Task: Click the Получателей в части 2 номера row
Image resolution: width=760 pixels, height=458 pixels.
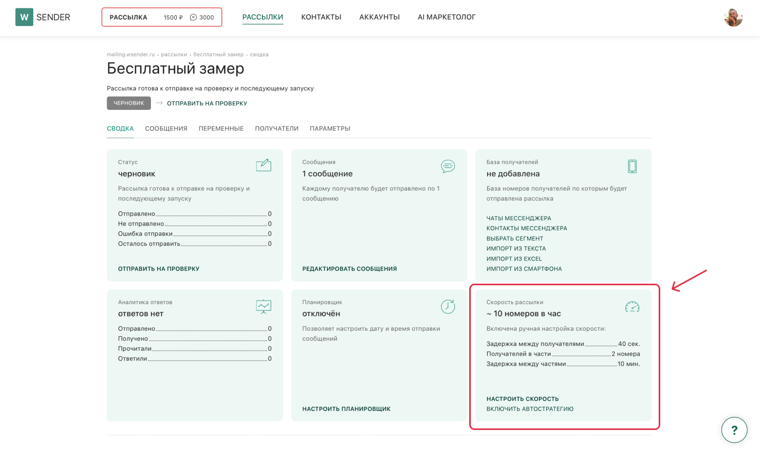Action: pyautogui.click(x=563, y=354)
